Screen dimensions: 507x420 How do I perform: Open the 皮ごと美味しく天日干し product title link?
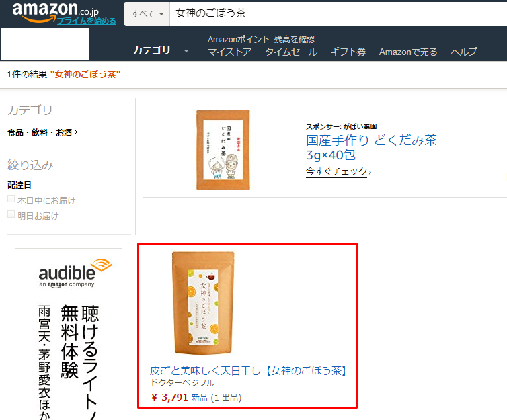pyautogui.click(x=248, y=370)
